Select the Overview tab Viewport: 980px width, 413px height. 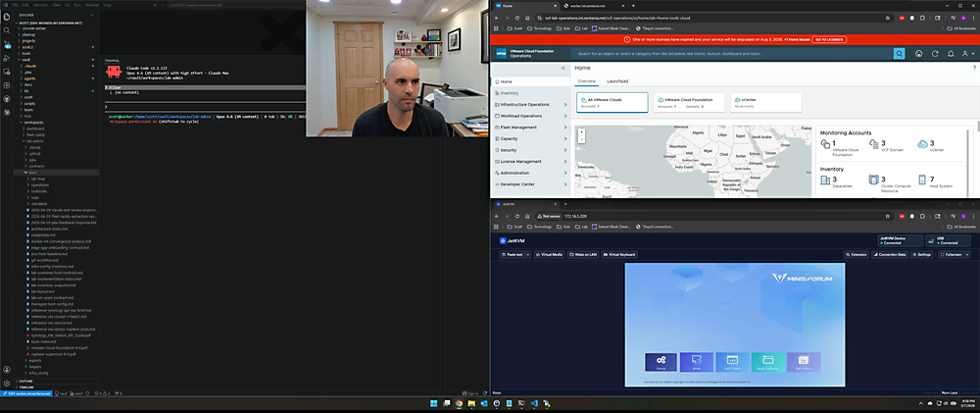click(586, 81)
